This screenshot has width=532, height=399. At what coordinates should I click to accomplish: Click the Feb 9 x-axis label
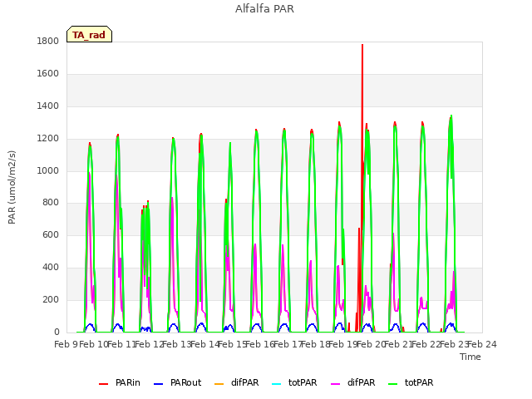tap(66, 344)
